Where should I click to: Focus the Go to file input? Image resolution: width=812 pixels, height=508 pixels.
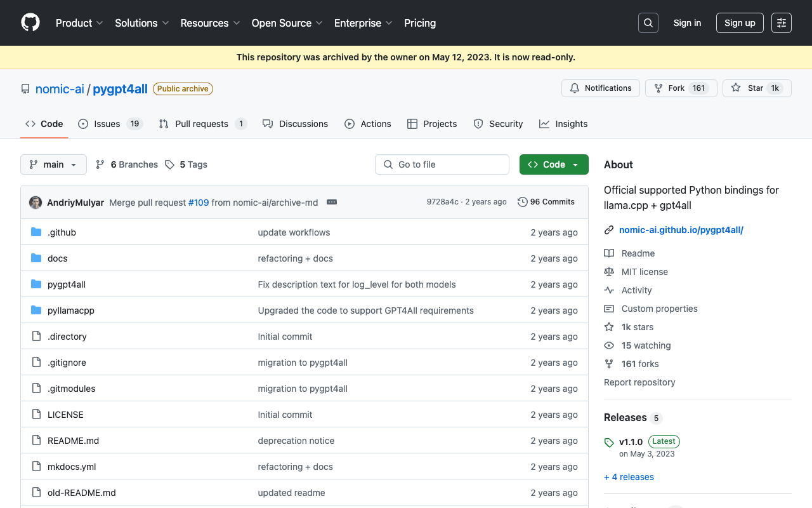click(442, 164)
